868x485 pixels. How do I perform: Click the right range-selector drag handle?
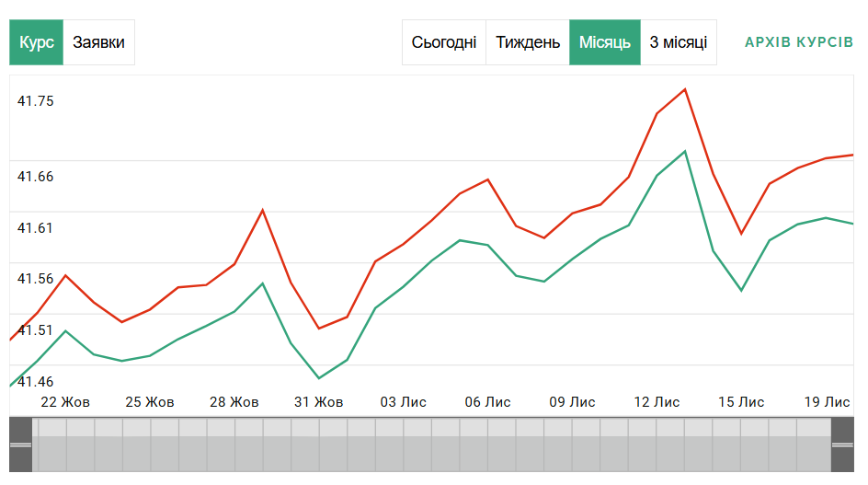pyautogui.click(x=842, y=445)
